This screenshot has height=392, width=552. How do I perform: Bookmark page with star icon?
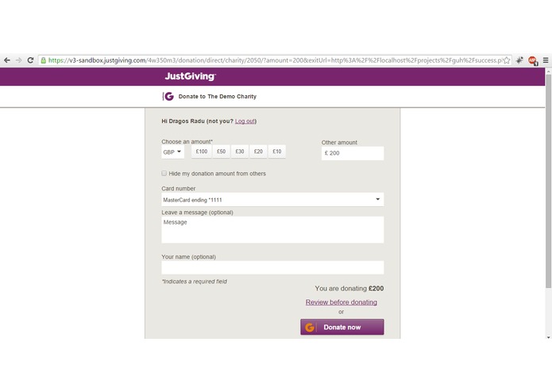[x=506, y=60]
